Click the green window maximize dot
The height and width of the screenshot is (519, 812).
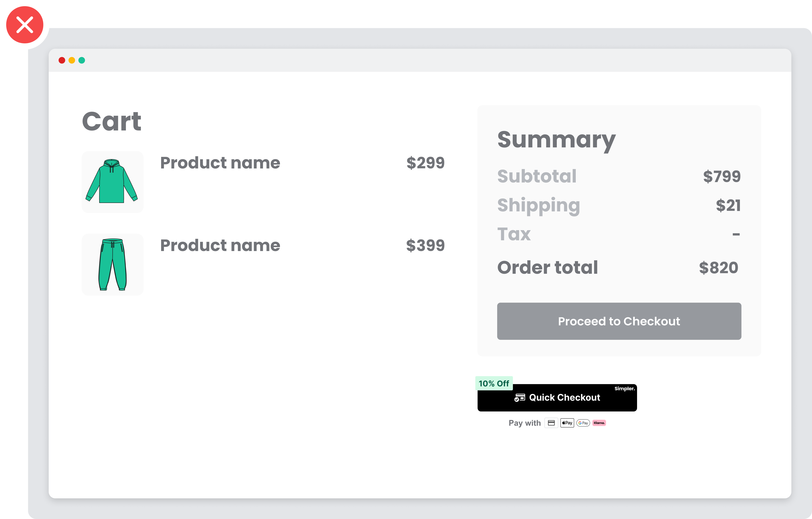(82, 60)
